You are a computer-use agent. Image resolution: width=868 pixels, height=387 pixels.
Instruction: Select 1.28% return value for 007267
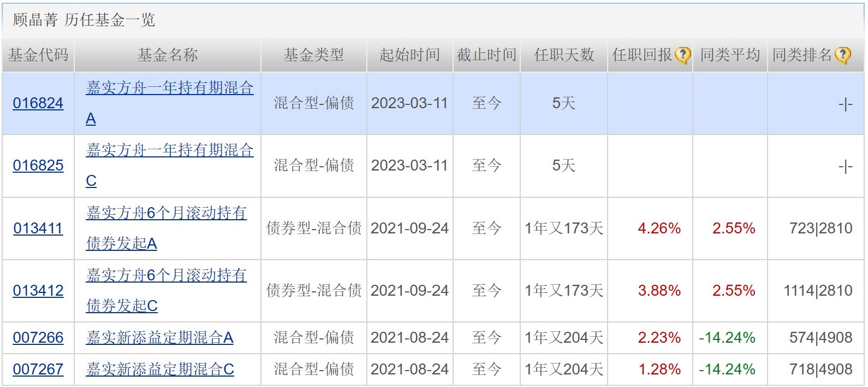pos(659,370)
